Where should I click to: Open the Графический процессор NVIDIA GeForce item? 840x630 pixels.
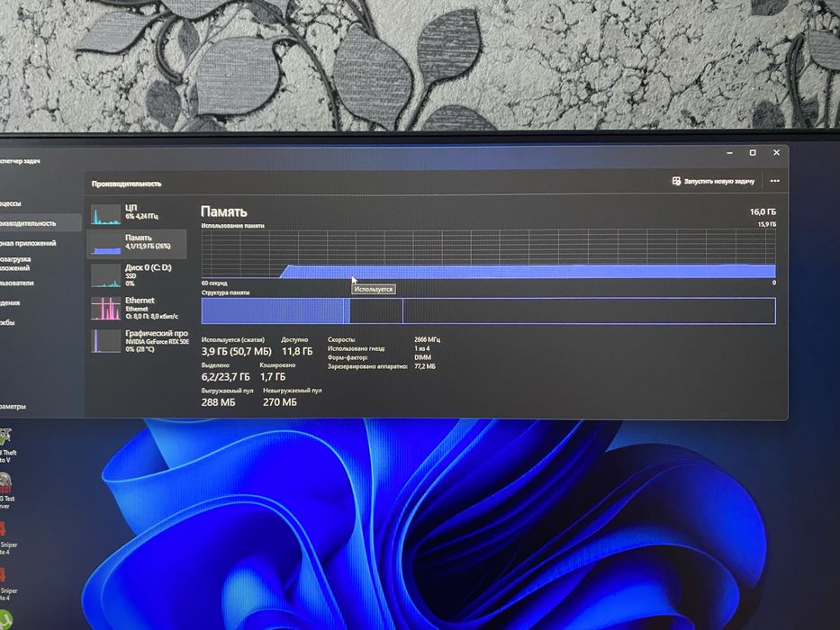(139, 341)
